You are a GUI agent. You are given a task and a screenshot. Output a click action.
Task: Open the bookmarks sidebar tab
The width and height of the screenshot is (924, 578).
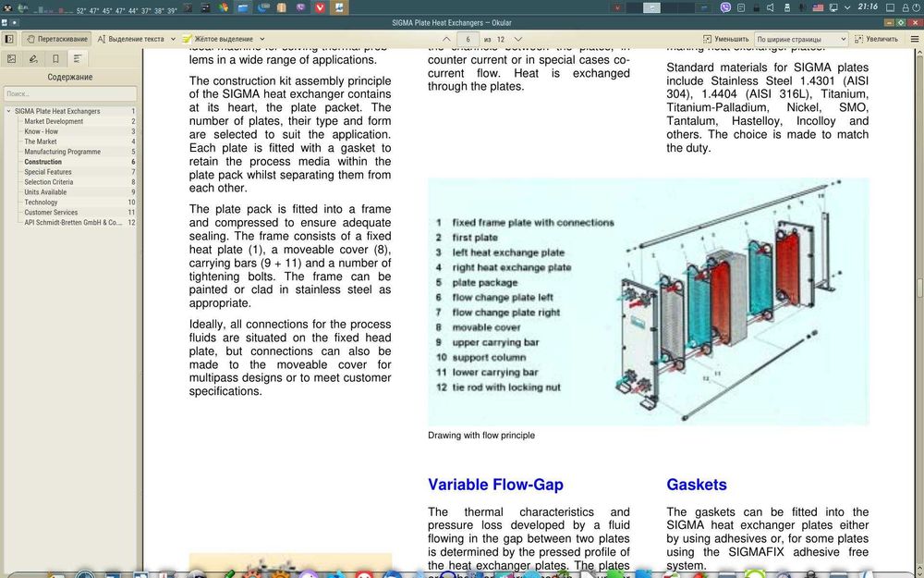[55, 58]
